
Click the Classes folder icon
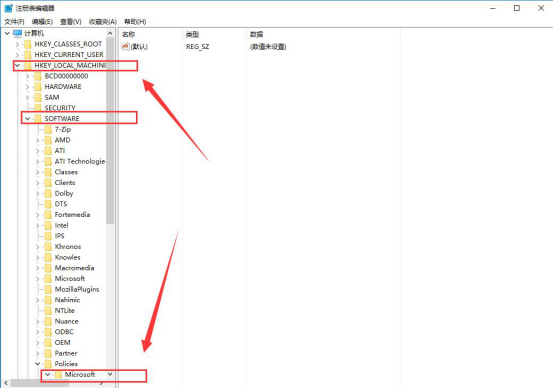click(x=48, y=172)
